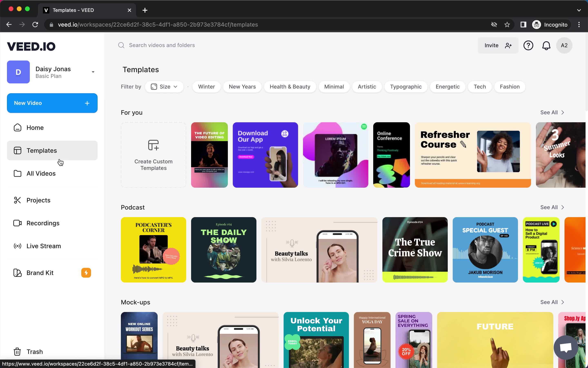Click See All for Podcast

552,207
